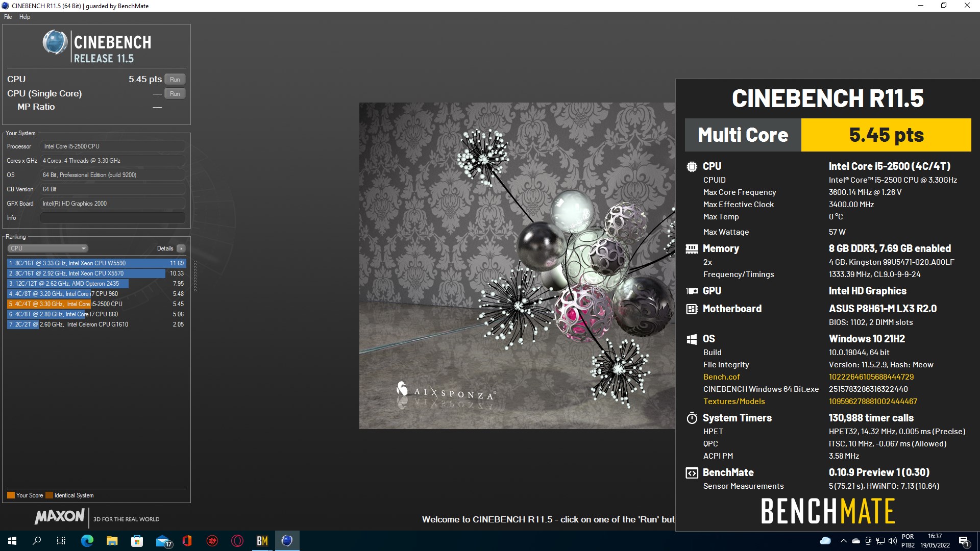
Task: Click the Processor field Intel Core i5-2500 CPU
Action: click(112, 146)
